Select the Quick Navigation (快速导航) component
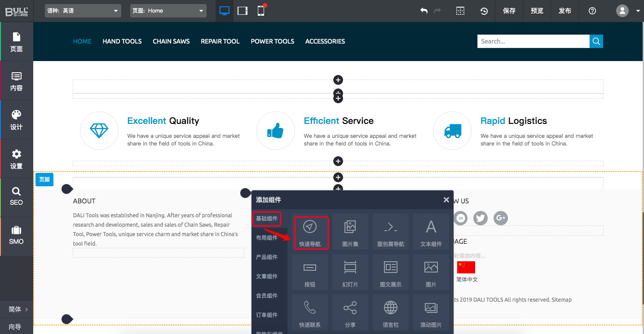The image size is (644, 334). pos(311,233)
